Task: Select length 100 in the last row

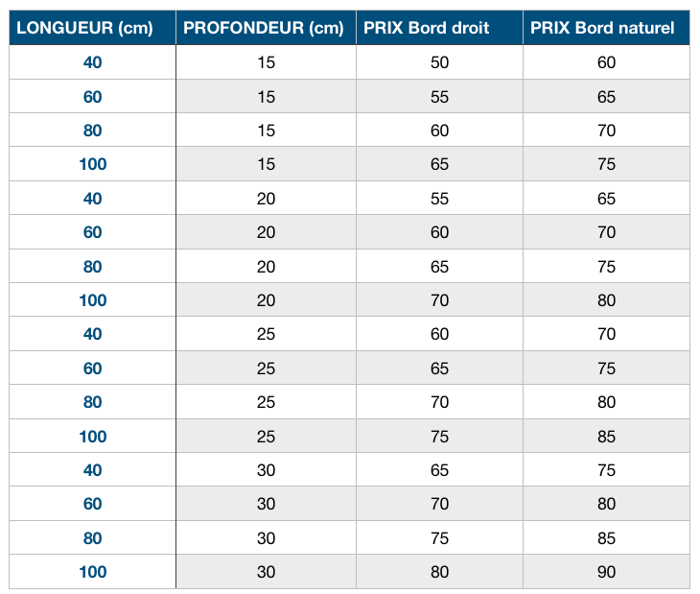Action: coord(92,572)
